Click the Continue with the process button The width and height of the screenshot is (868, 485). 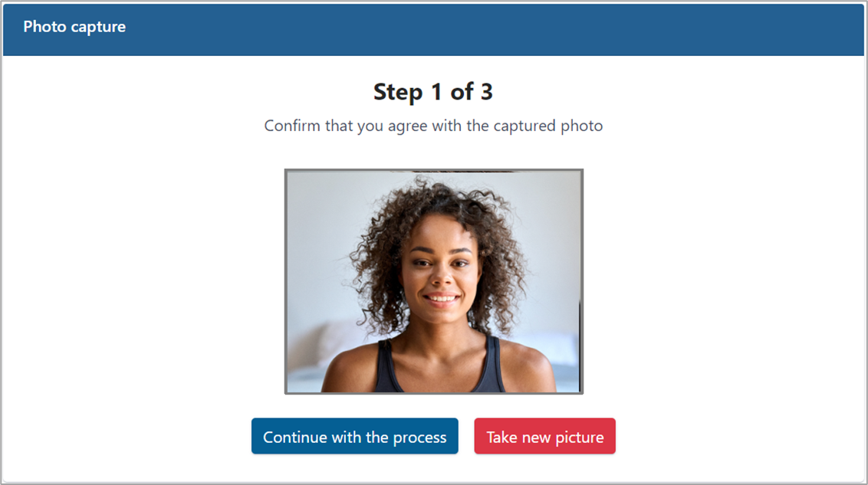355,436
